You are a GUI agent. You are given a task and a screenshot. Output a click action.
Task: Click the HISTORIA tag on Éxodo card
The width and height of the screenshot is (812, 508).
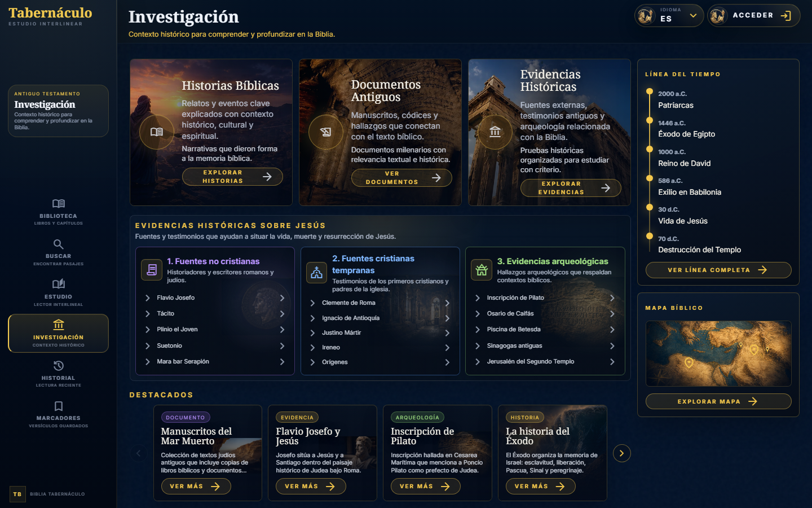click(525, 418)
